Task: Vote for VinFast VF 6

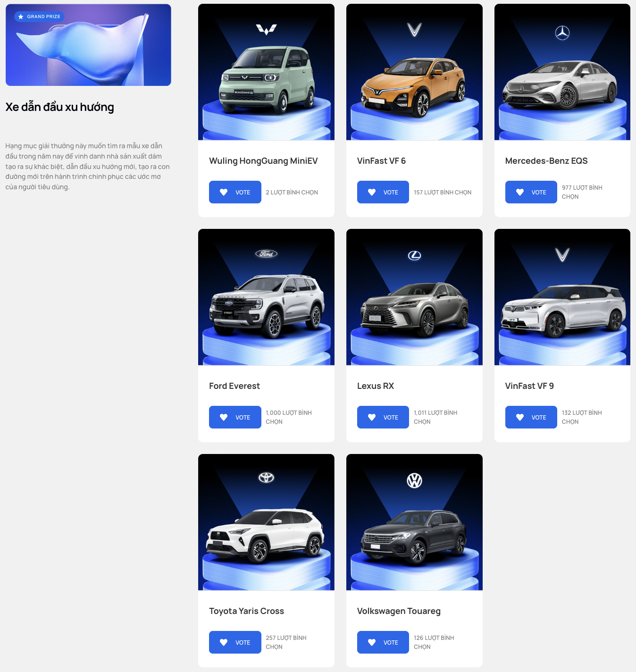Action: click(383, 192)
